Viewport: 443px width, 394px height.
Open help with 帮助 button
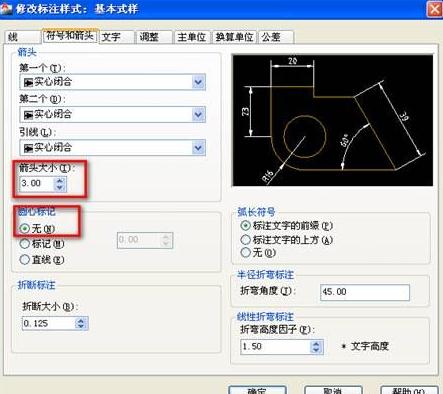click(x=409, y=390)
